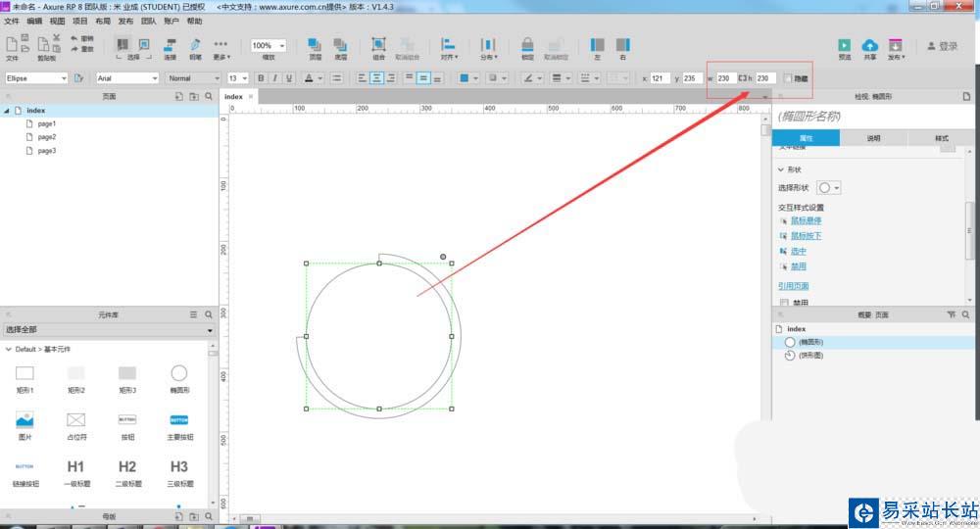Click the width (w) input field
This screenshot has width=980, height=529.
pos(725,78)
